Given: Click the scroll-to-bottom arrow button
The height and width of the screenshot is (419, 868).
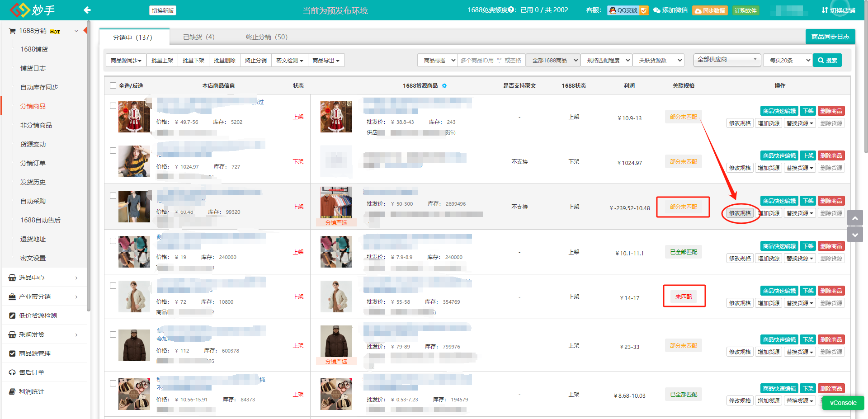Looking at the screenshot, I should pos(855,235).
